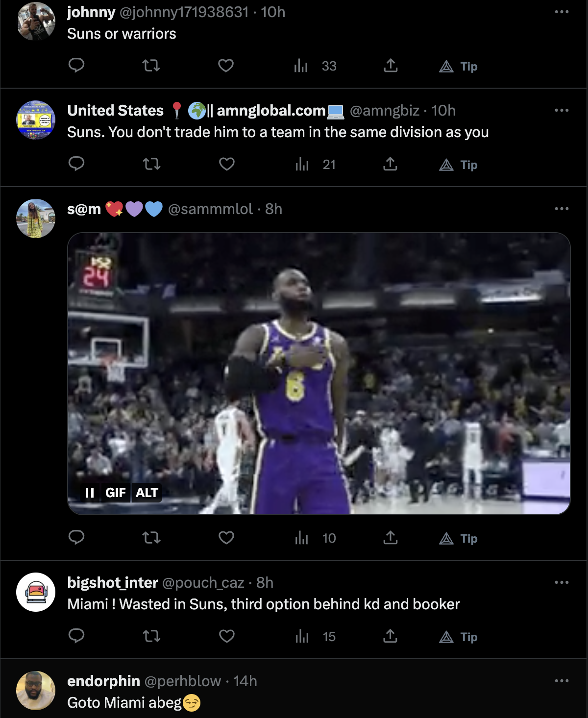Pause the playing LeBron GIF
Viewport: 588px width, 718px height.
point(89,493)
